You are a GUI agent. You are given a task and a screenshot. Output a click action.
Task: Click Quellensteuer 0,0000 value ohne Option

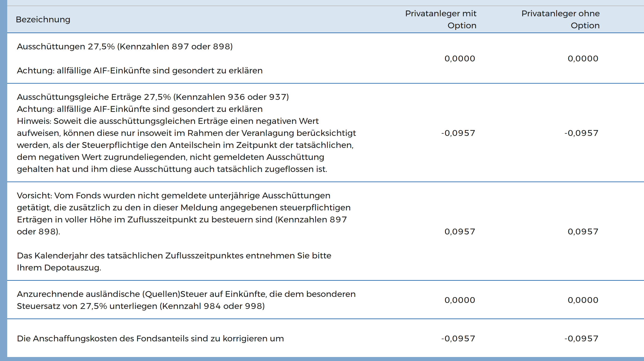coord(583,300)
